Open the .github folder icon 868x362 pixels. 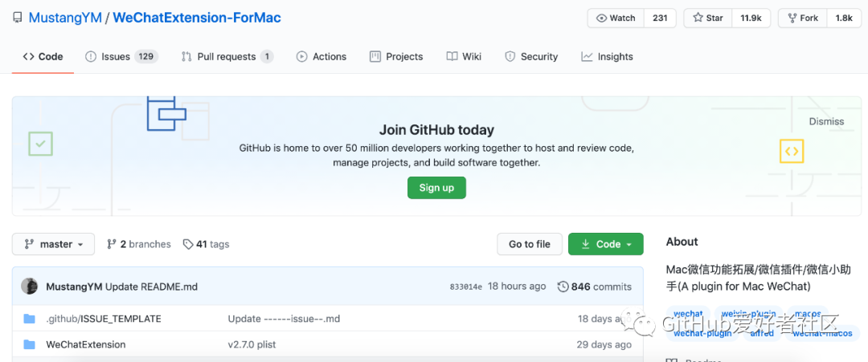(x=30, y=319)
